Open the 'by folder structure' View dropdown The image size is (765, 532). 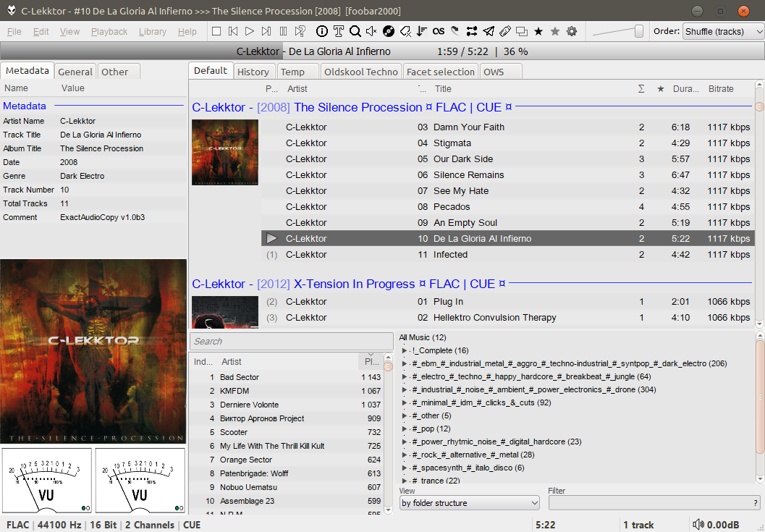(470, 503)
